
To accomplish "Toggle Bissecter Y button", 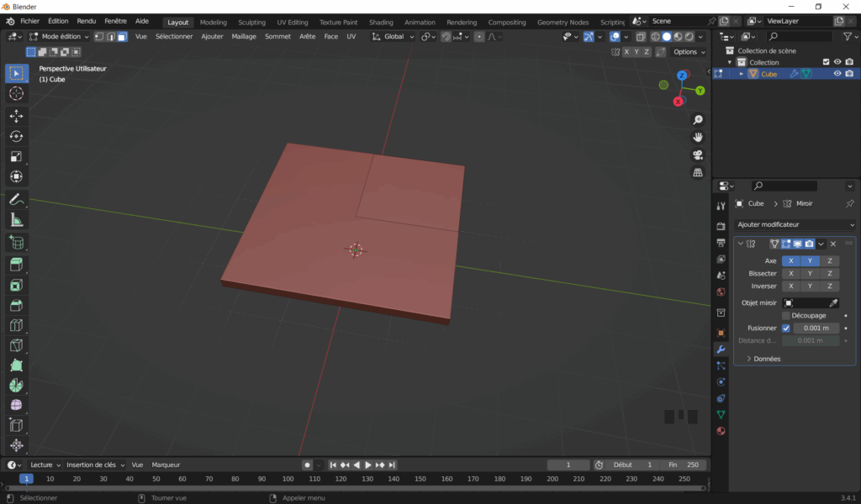I will coord(810,274).
